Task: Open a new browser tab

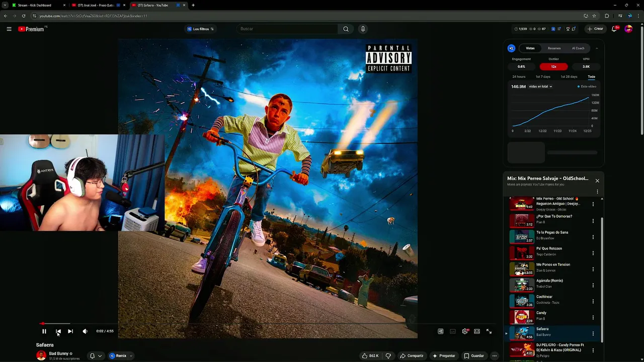Action: click(193, 5)
